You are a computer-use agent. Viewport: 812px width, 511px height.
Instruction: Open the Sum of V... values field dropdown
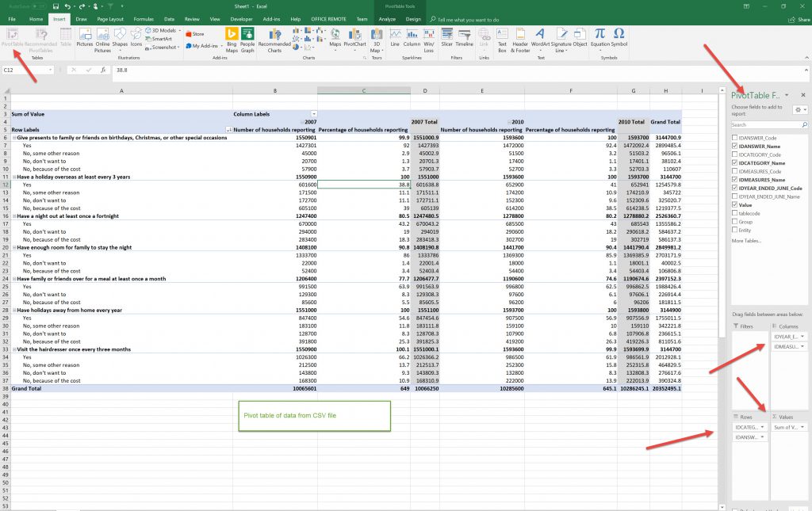(x=802, y=427)
